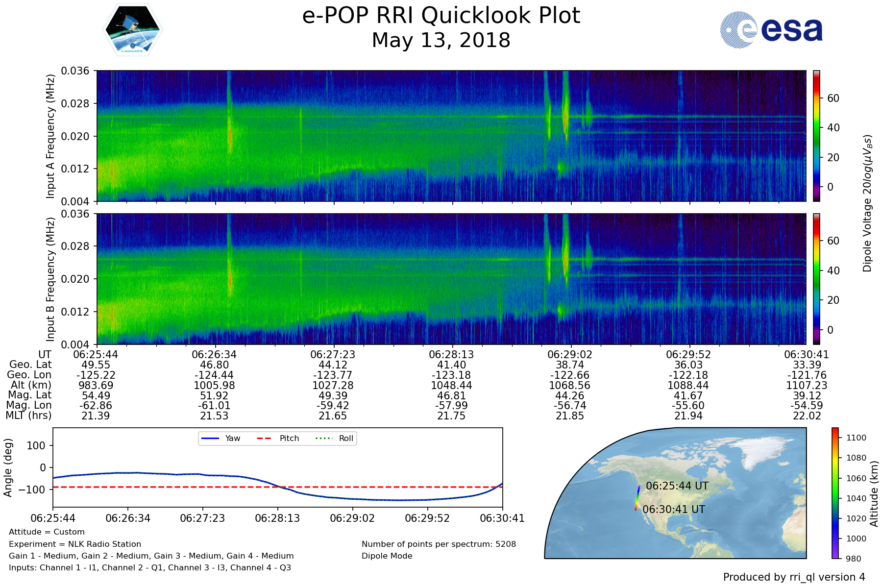Screen dimensions: 882x588
Task: Click the 'e-POP RRI Quicklook Plot' title
Action: tap(441, 16)
